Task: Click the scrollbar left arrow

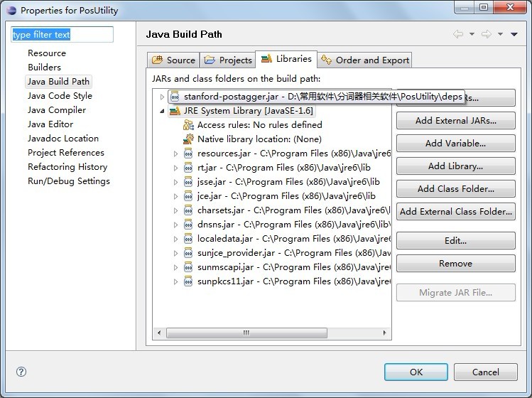Action: point(159,333)
